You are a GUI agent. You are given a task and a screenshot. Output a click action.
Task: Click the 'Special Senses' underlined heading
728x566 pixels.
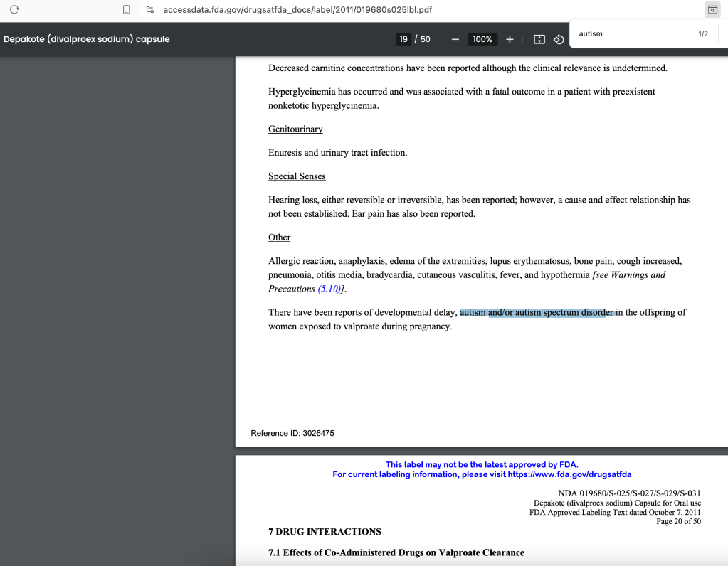pos(297,176)
